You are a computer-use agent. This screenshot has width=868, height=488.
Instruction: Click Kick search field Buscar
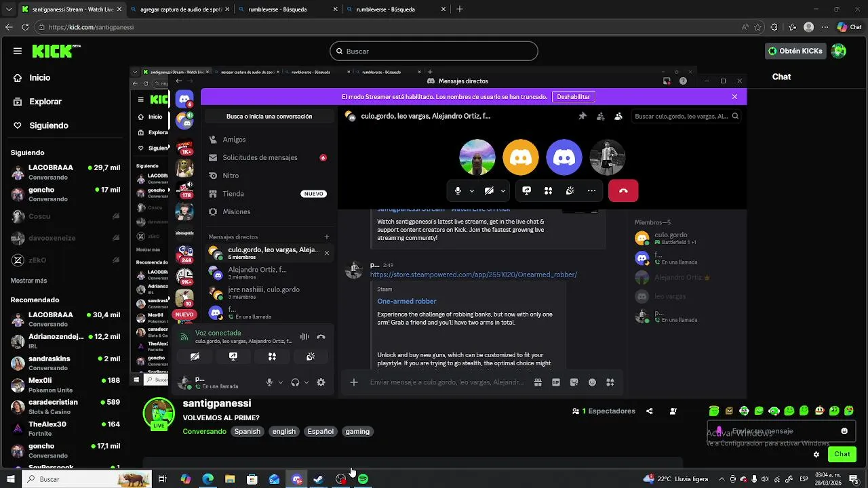tap(434, 51)
